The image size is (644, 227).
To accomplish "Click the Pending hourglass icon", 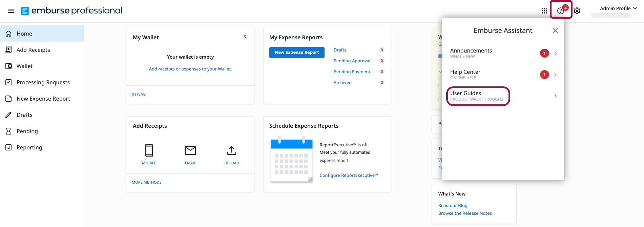I will click(9, 131).
